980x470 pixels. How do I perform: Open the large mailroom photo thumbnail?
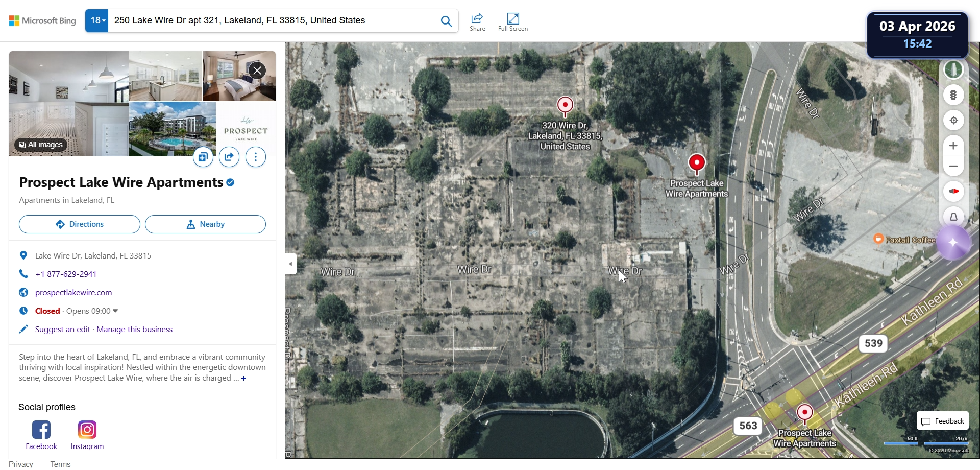tap(68, 104)
